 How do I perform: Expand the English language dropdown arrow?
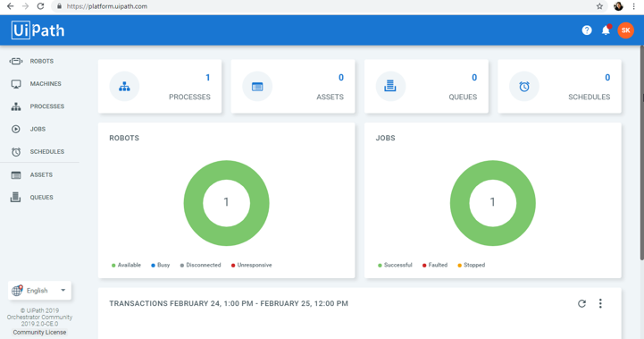[63, 291]
